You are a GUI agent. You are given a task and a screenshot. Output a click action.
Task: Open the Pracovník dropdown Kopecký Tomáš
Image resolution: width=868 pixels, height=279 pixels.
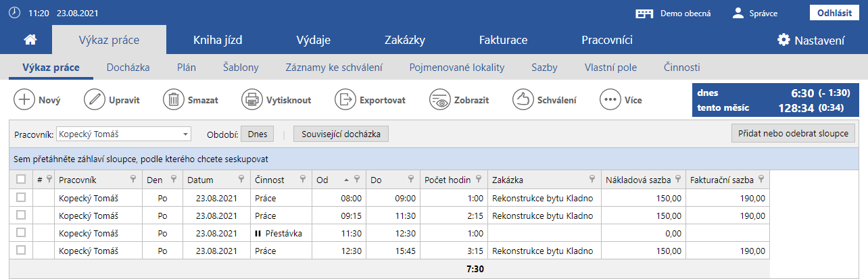[x=124, y=134]
